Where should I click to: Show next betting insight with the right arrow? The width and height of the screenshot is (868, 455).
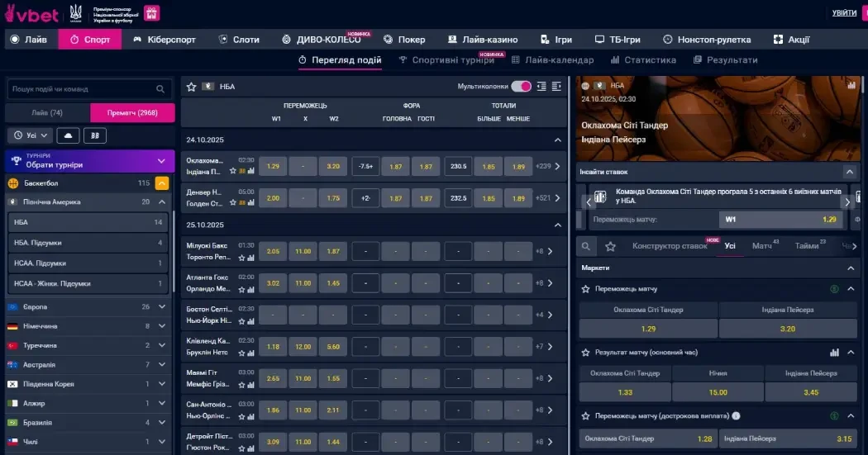(847, 201)
